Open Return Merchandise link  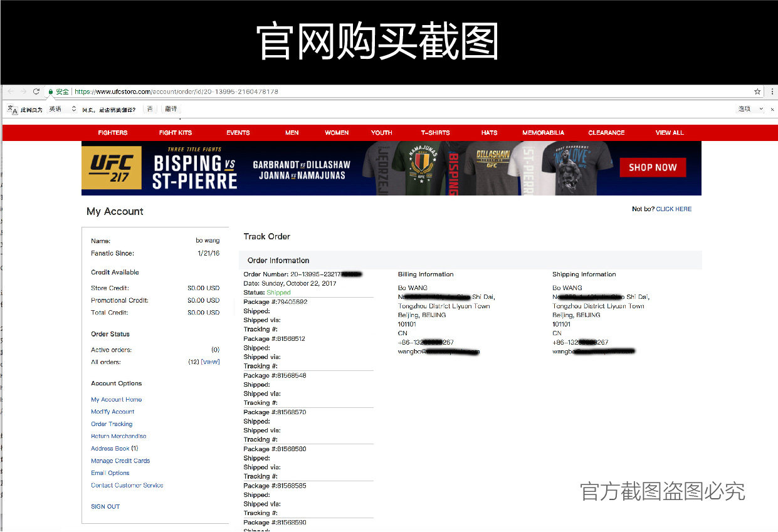point(118,436)
